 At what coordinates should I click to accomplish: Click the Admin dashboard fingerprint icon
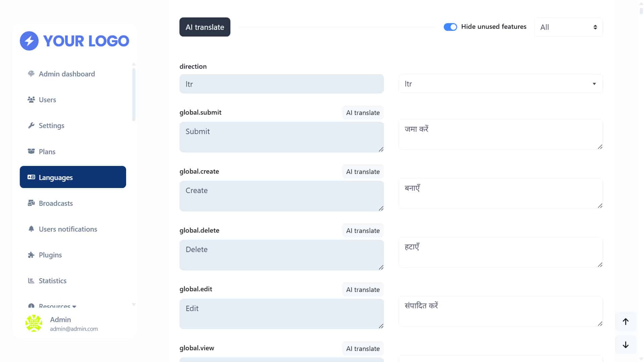(x=31, y=74)
